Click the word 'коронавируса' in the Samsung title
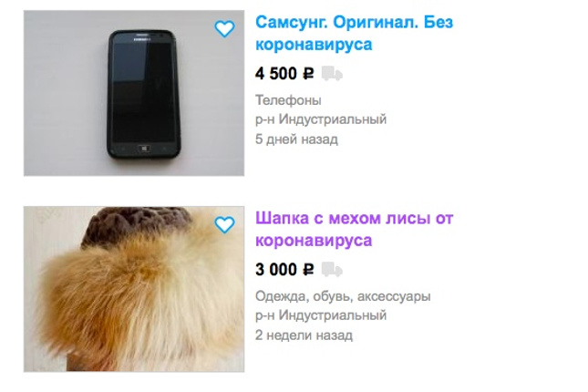This screenshot has width=588, height=392. [314, 45]
